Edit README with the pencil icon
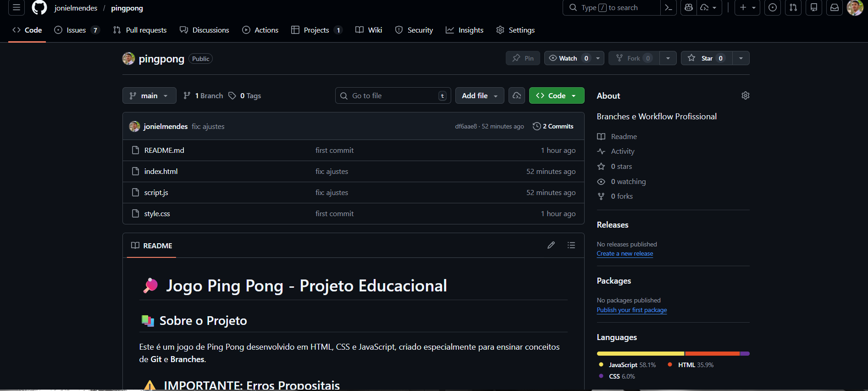Viewport: 868px width, 391px height. (x=551, y=246)
